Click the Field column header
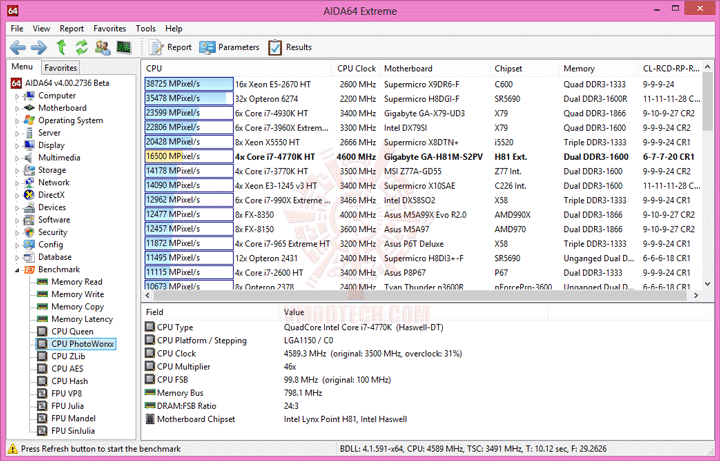720x461 pixels. [211, 312]
